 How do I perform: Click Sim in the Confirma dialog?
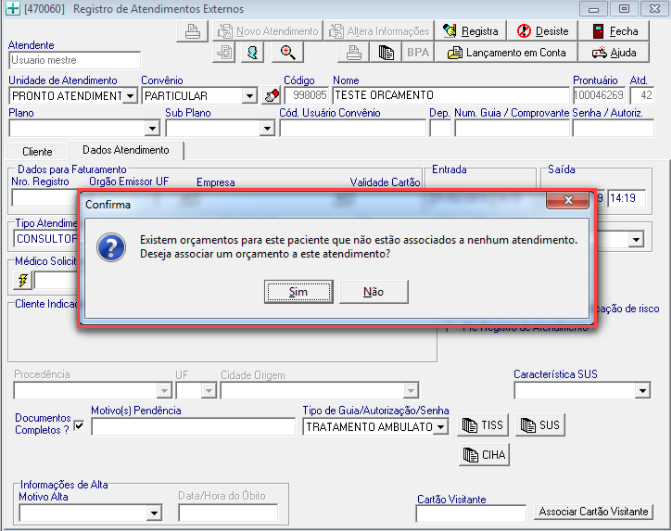point(298,292)
